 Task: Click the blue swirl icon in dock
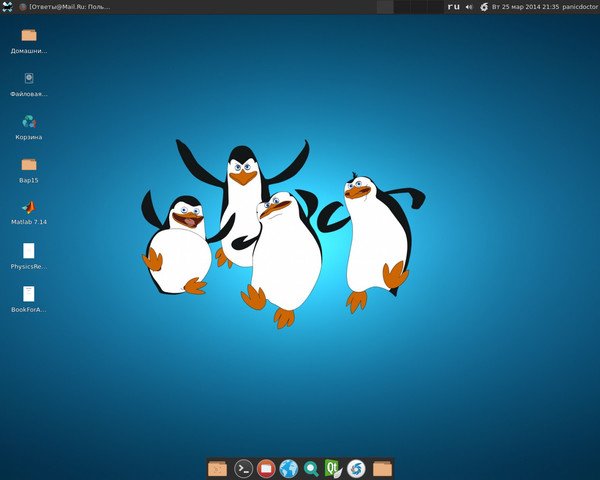(357, 468)
